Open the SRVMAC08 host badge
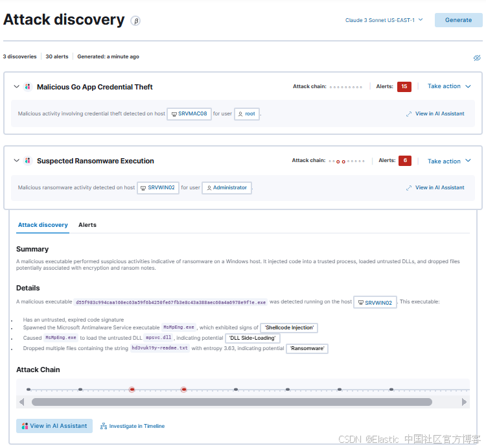Screen dimensions: 486x448 (x=189, y=113)
